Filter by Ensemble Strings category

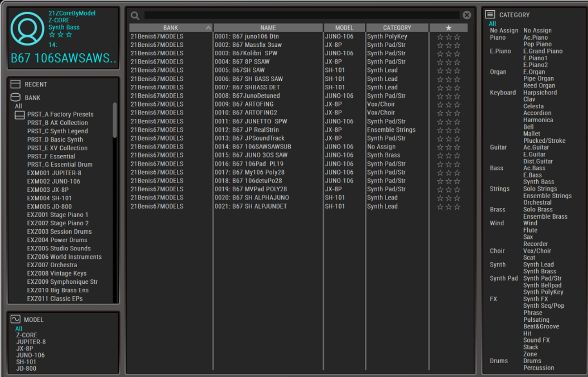click(x=547, y=195)
